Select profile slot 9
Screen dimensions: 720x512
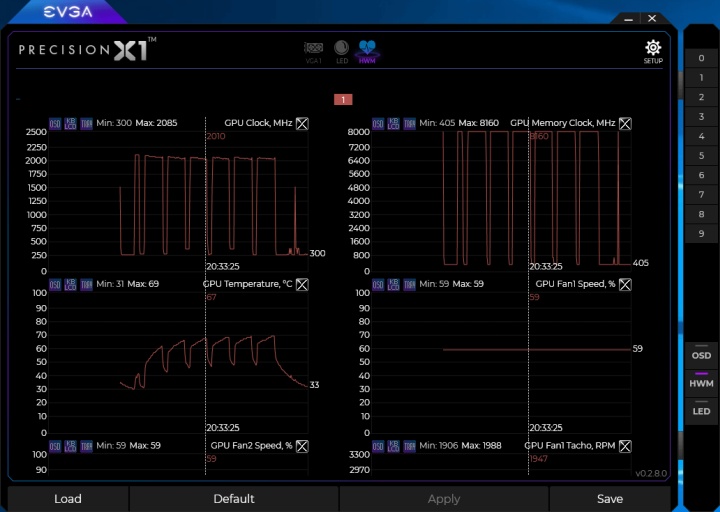pyautogui.click(x=701, y=234)
